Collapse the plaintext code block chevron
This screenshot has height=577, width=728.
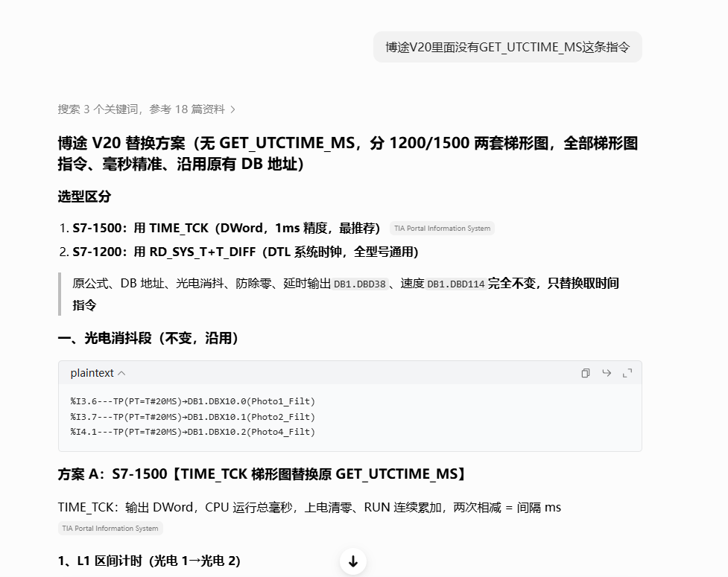point(121,374)
